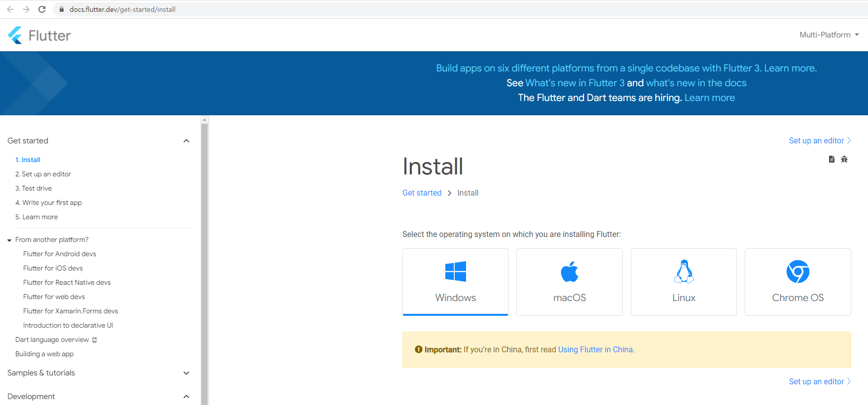Open 4. Write your first app
This screenshot has height=405, width=868.
pyautogui.click(x=48, y=202)
